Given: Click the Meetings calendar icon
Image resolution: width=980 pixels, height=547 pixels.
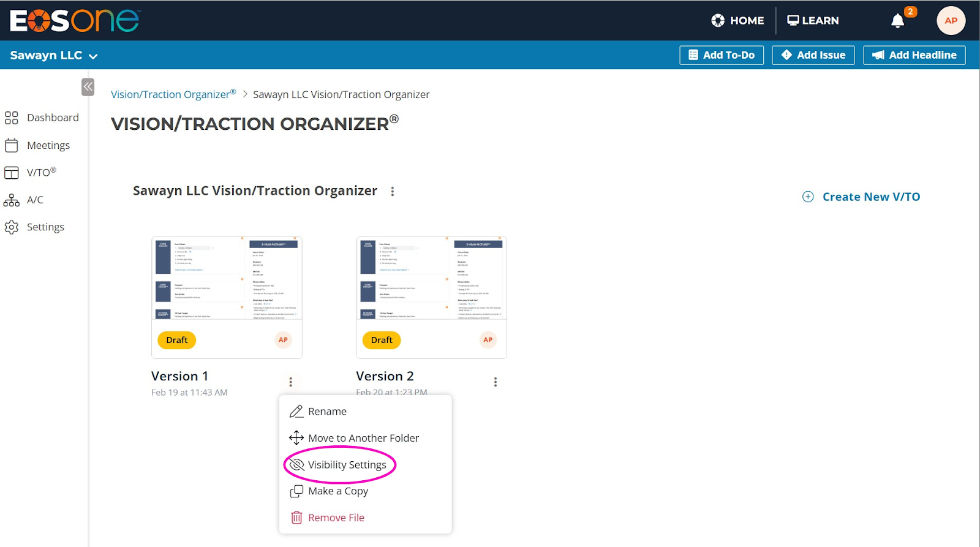Looking at the screenshot, I should [x=12, y=145].
